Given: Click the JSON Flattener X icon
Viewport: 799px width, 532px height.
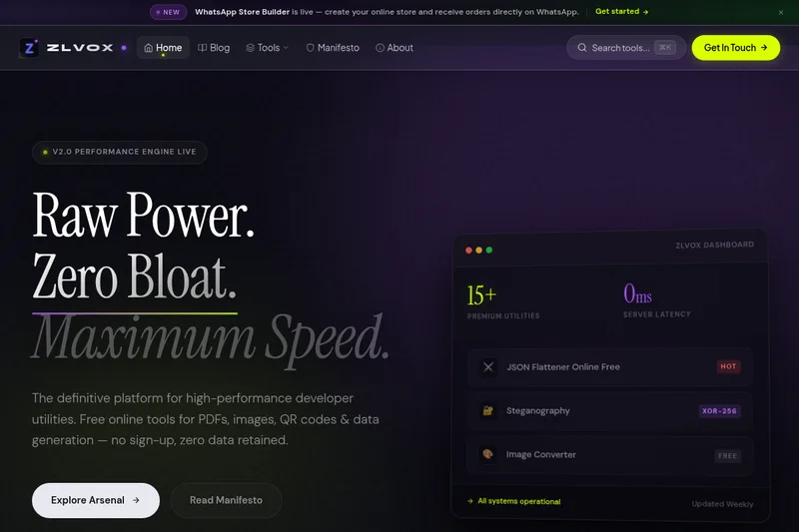Looking at the screenshot, I should click(x=488, y=367).
